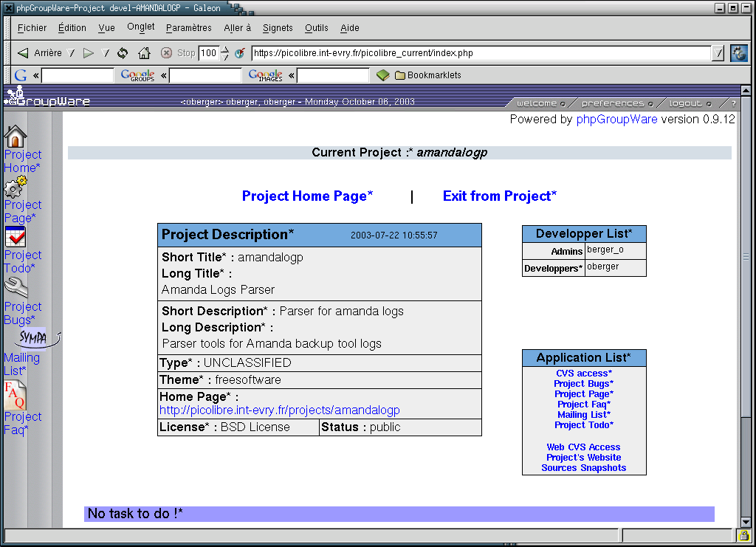Screen dimensions: 756x547
Task: Open the Paramètres menu
Action: pyautogui.click(x=188, y=28)
